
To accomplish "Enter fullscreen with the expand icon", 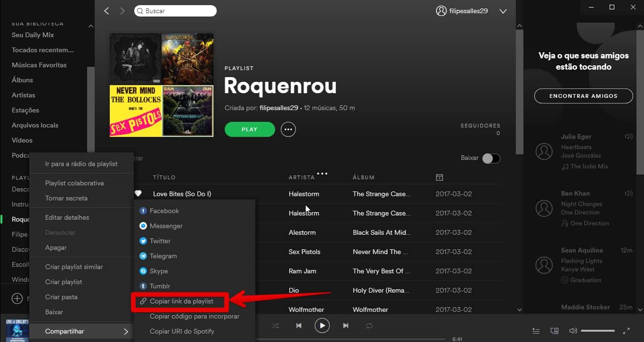I will [626, 331].
